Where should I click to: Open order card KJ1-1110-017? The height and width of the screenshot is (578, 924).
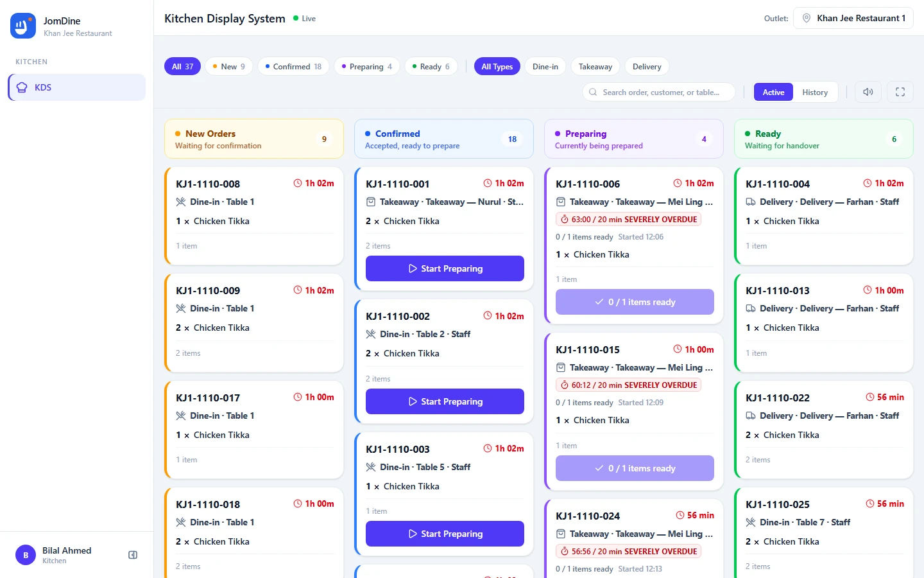coord(254,430)
